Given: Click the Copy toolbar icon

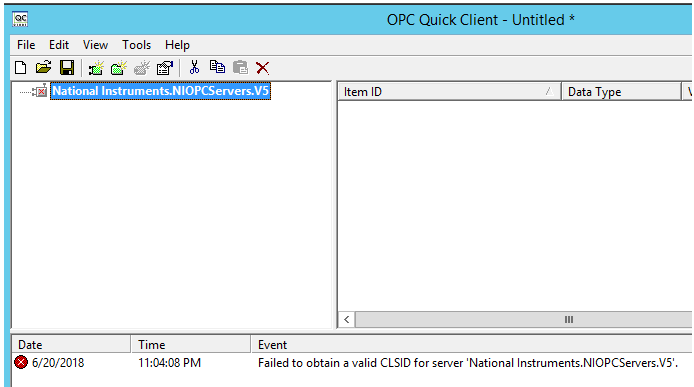Looking at the screenshot, I should 217,67.
